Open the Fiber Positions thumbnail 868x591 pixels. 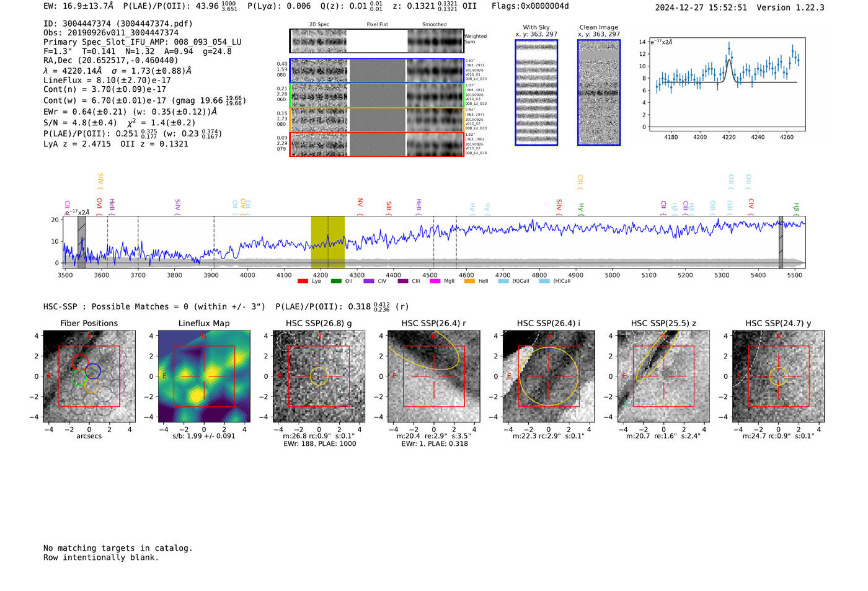point(89,376)
